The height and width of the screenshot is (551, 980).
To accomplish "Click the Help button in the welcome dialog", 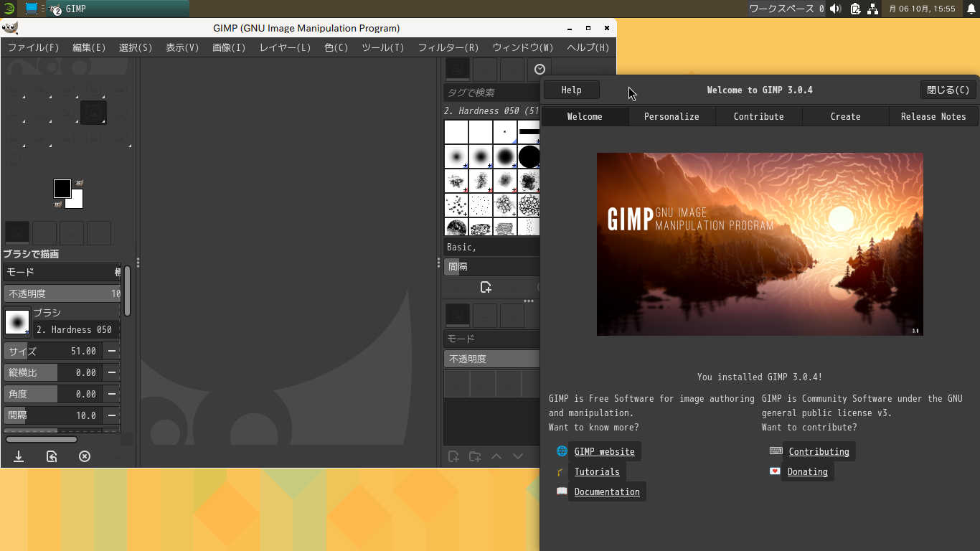I will tap(571, 90).
